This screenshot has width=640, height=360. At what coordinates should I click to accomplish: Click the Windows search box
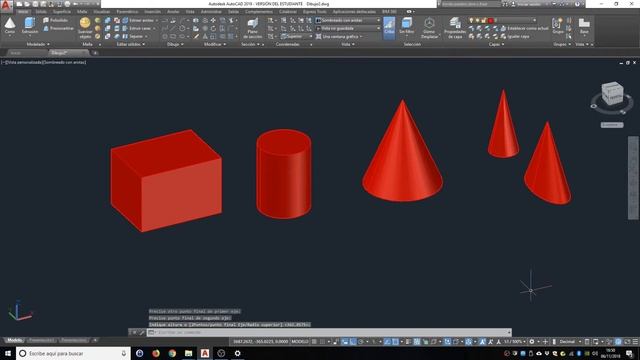73,353
